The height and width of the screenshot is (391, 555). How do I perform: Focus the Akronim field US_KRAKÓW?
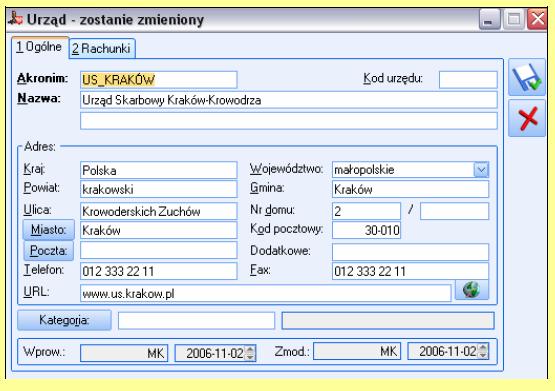tap(159, 80)
